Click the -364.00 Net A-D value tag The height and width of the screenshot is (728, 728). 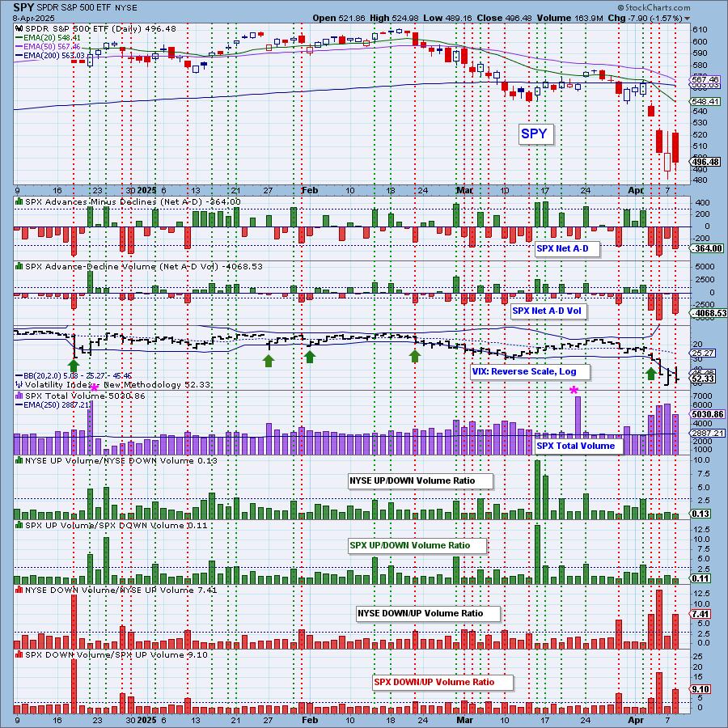[707, 249]
